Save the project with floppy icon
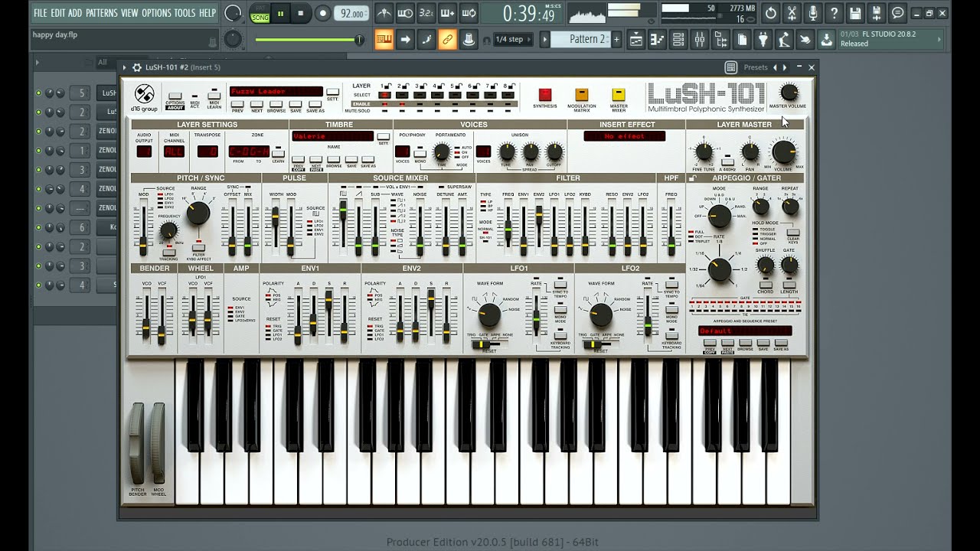This screenshot has height=551, width=980. (855, 13)
